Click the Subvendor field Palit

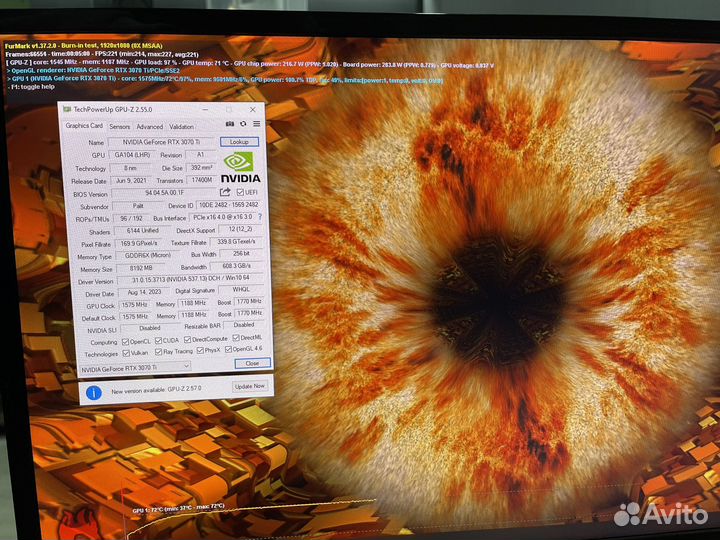click(x=138, y=206)
